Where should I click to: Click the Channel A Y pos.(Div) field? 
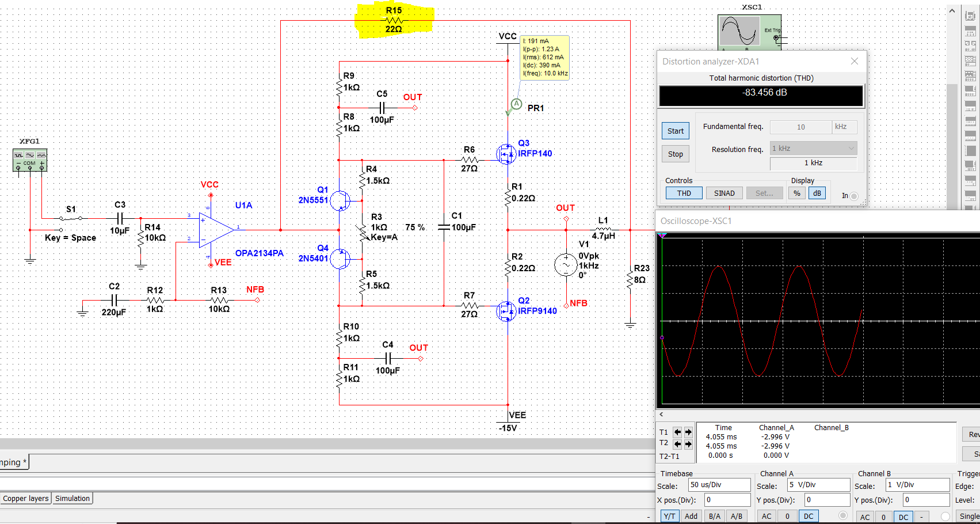click(826, 500)
